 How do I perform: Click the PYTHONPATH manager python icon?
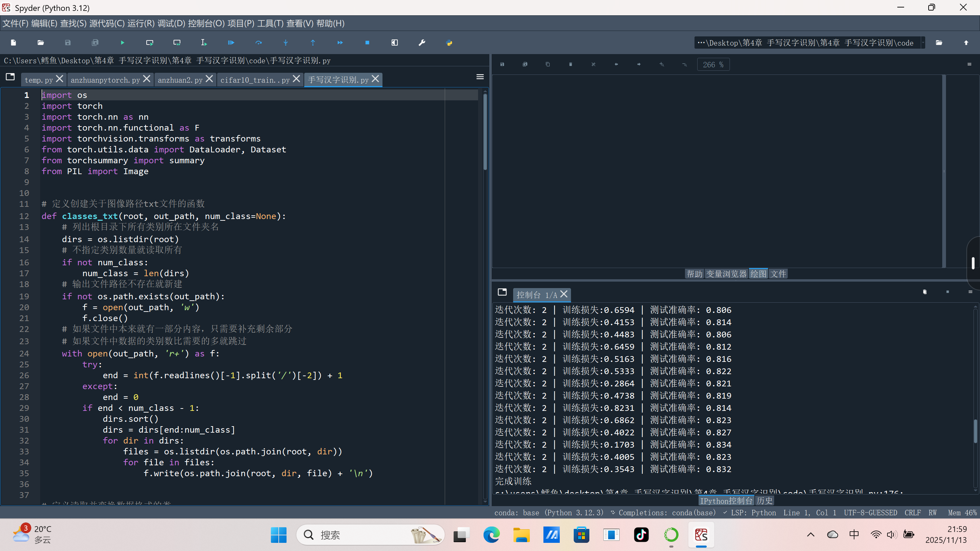click(x=449, y=43)
